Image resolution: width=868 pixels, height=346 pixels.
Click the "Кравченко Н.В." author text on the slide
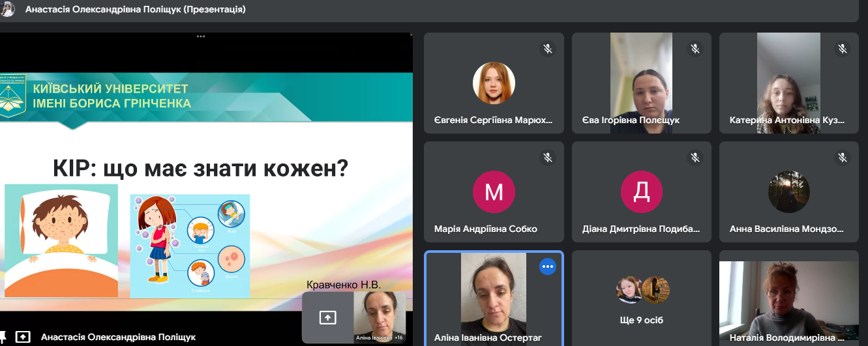[343, 285]
